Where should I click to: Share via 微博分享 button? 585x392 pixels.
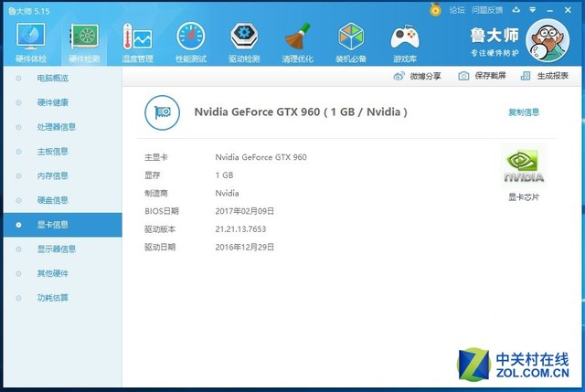click(419, 77)
